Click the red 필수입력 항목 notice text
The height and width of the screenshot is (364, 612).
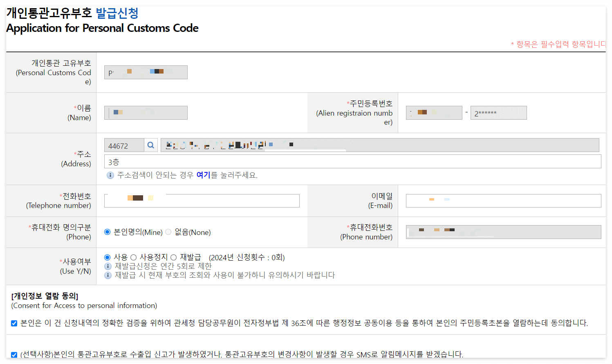(558, 44)
